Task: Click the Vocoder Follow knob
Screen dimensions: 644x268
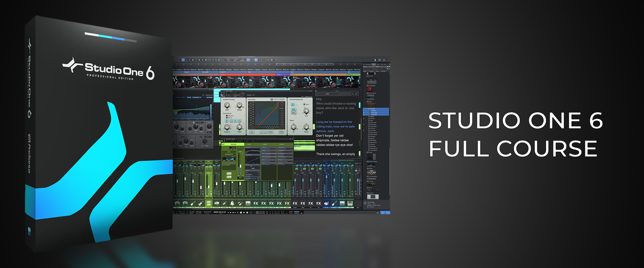Action: [239, 127]
